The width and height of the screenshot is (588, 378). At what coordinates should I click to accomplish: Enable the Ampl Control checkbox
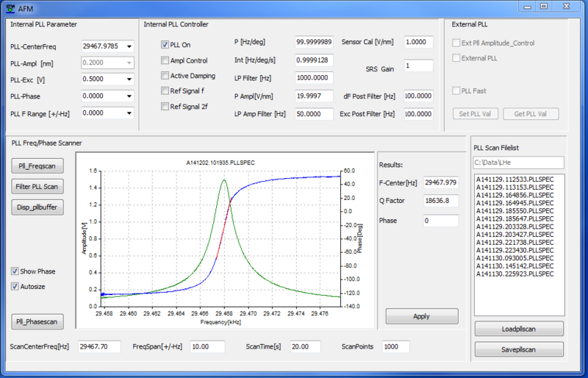point(165,60)
